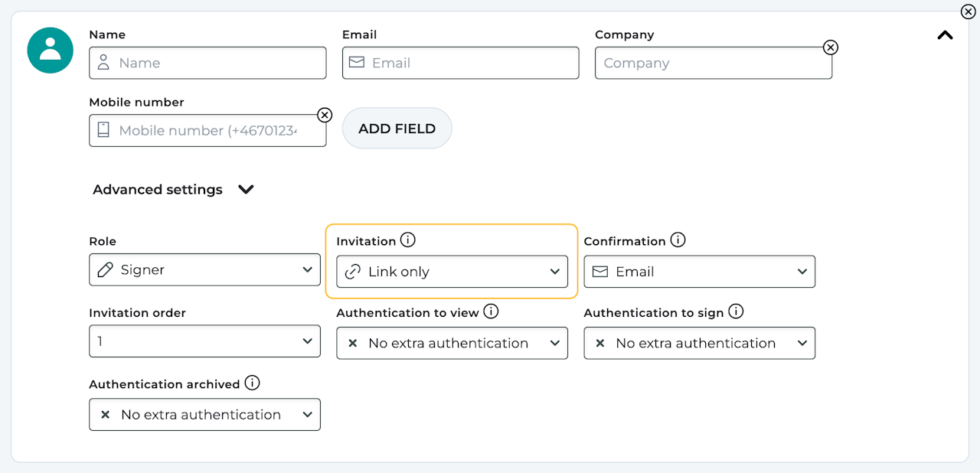
Task: Open the Invitation dropdown showing Link only
Action: click(452, 272)
